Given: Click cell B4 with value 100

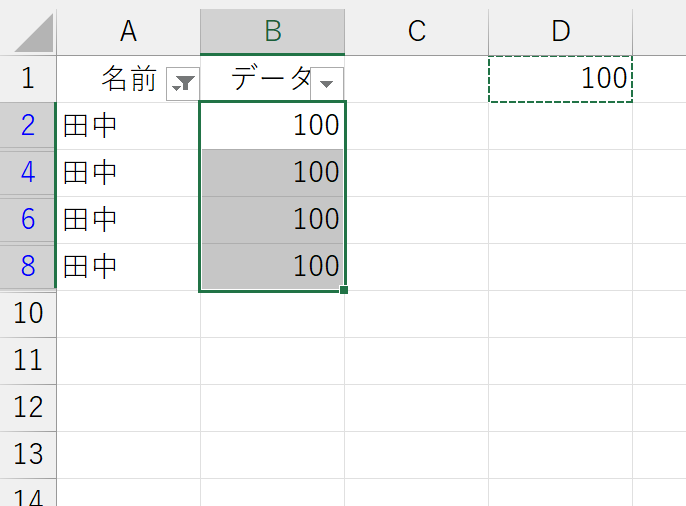Looking at the screenshot, I should tap(272, 173).
